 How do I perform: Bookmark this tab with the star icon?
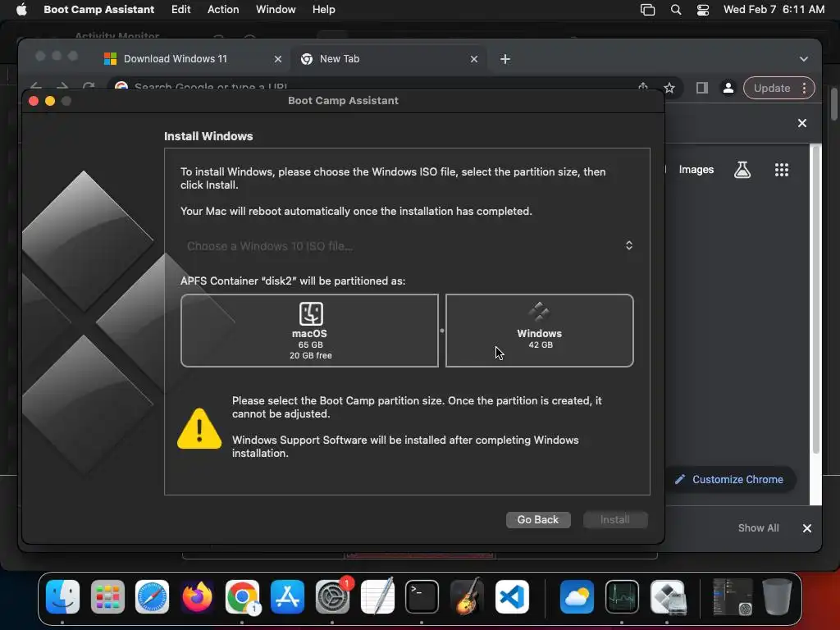669,88
